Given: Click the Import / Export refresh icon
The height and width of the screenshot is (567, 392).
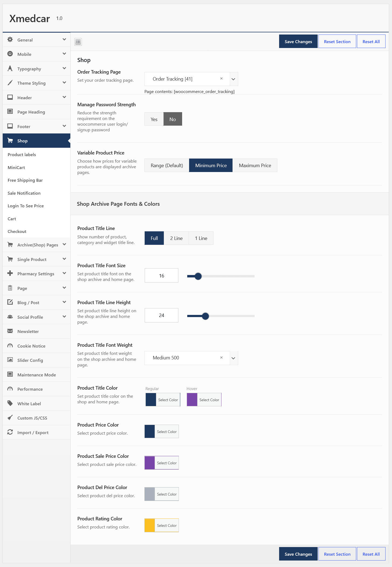Looking at the screenshot, I should (10, 432).
